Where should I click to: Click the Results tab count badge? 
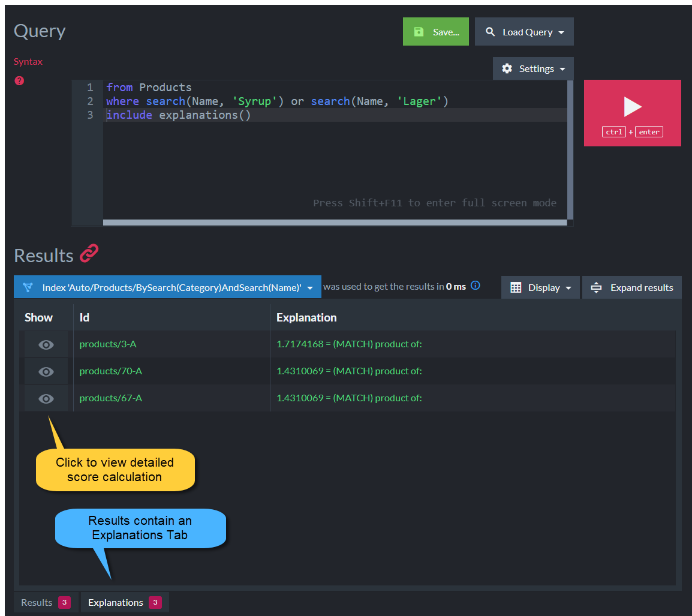[64, 602]
